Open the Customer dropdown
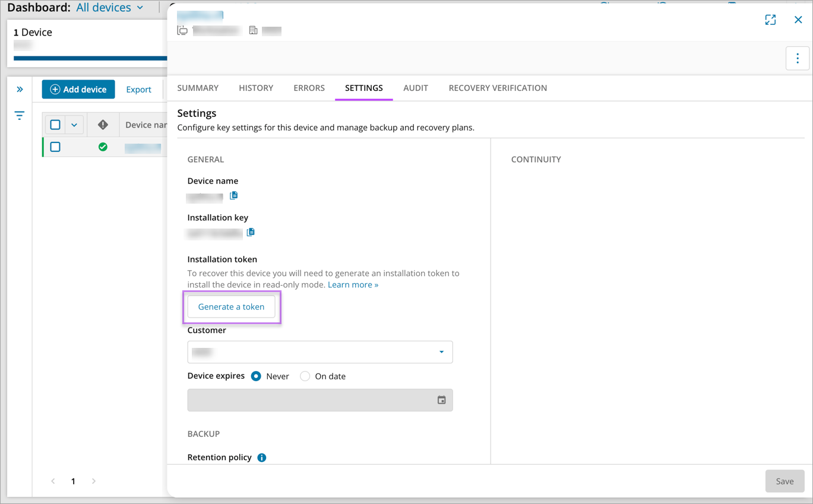 point(320,352)
